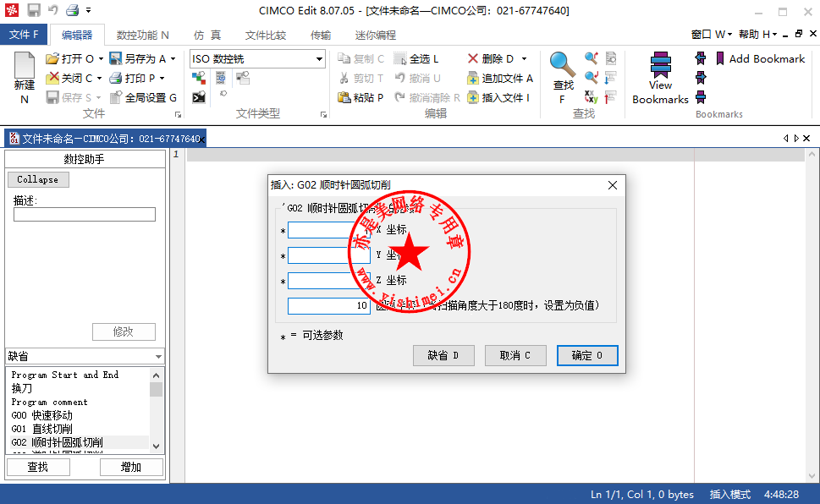Click the 增加 button in 数控助手 panel
The height and width of the screenshot is (504, 820).
[x=131, y=467]
